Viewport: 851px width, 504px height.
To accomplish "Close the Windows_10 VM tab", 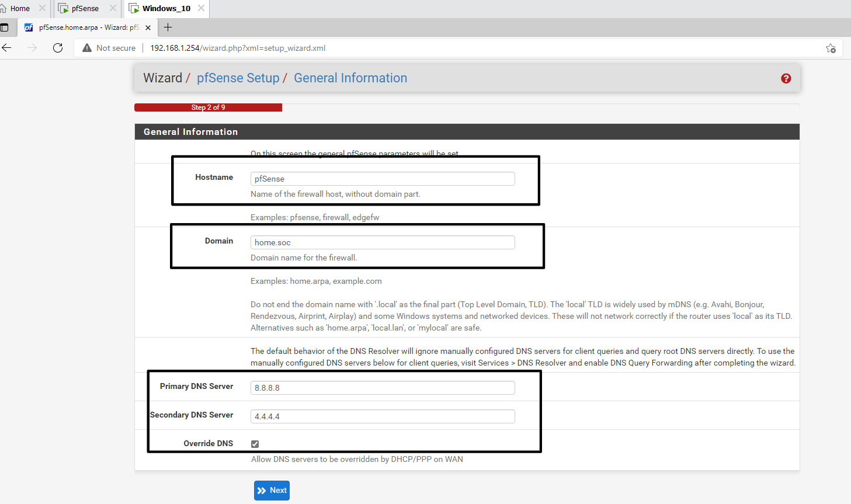I will click(x=201, y=8).
